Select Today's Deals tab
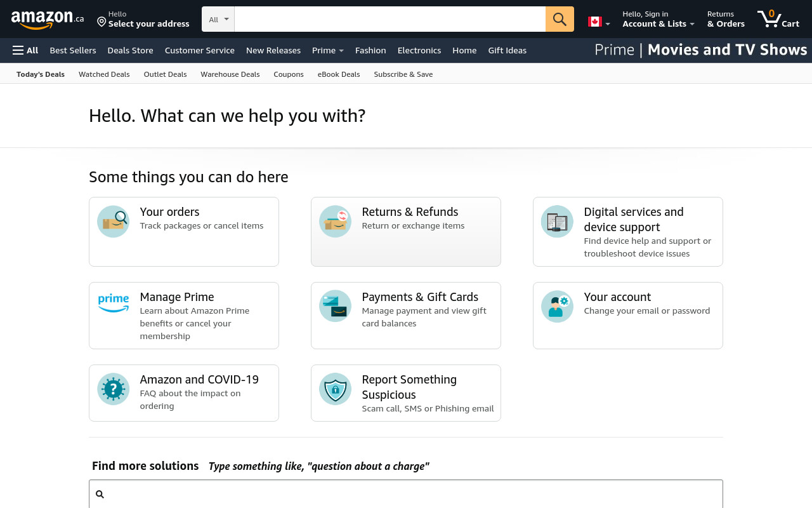This screenshot has height=508, width=812. tap(41, 74)
